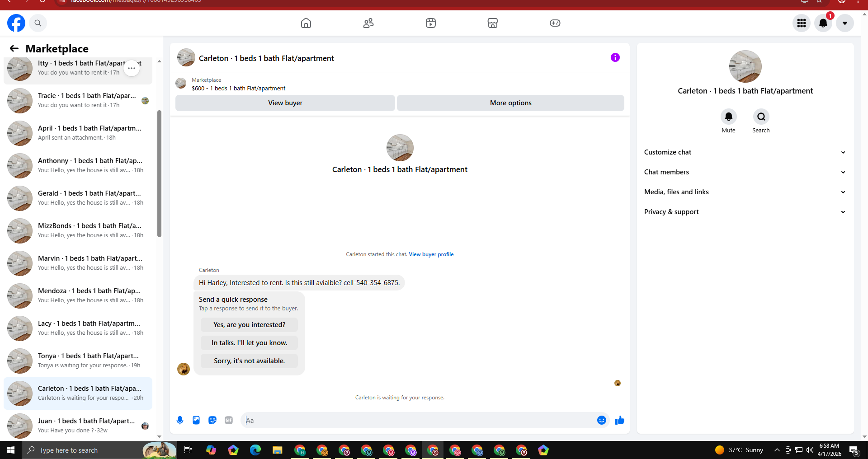Click the back arrow beside Marketplace
Viewport: 868px width, 459px height.
click(14, 48)
